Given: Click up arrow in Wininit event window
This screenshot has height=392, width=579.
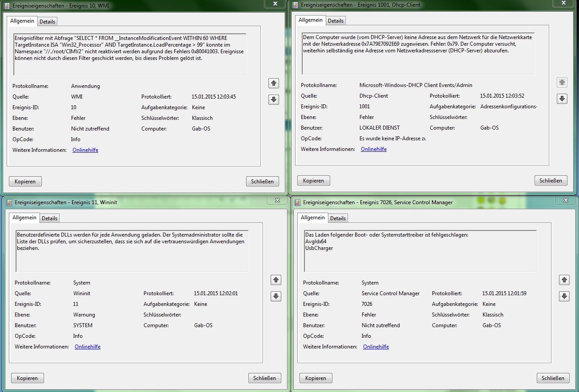Looking at the screenshot, I should click(276, 280).
